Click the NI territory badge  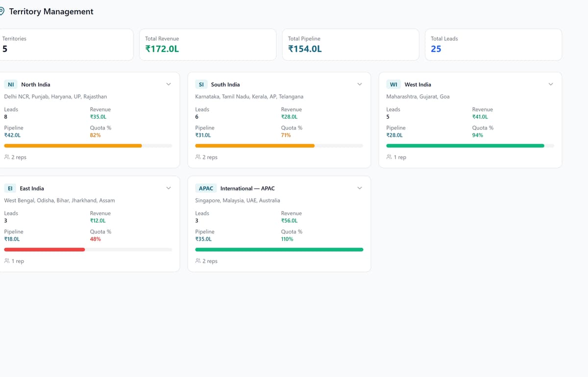(x=11, y=84)
